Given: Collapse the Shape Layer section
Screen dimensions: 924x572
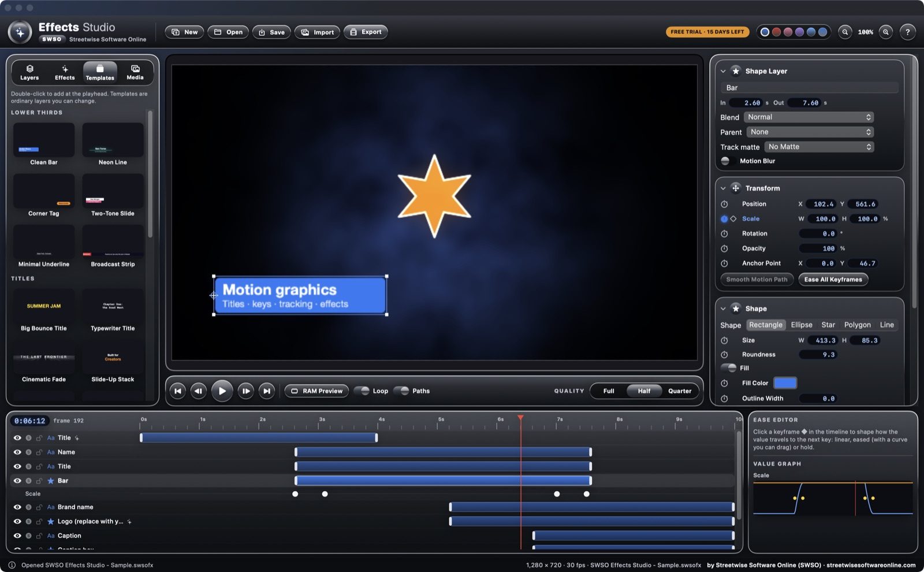Looking at the screenshot, I should pos(723,71).
